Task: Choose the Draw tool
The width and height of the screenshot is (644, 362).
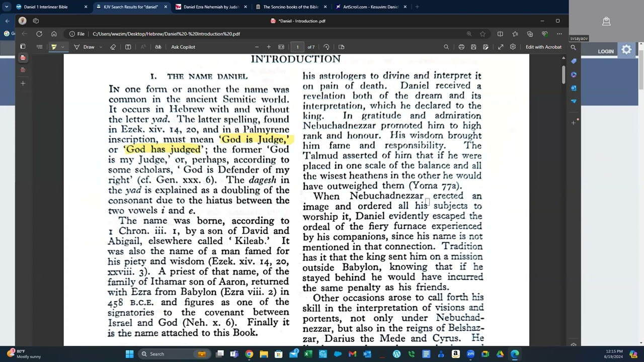Action: pyautogui.click(x=85, y=47)
